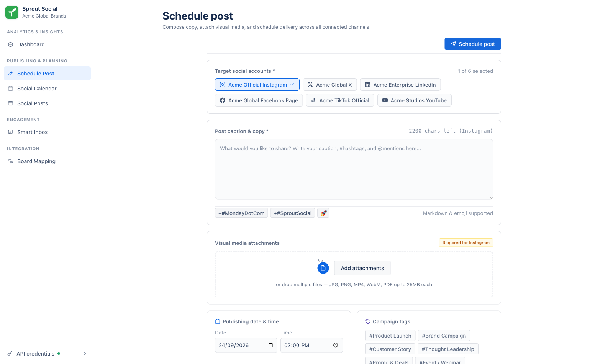Click the time field 02:00 PM
The image size is (613, 364).
[x=311, y=345]
